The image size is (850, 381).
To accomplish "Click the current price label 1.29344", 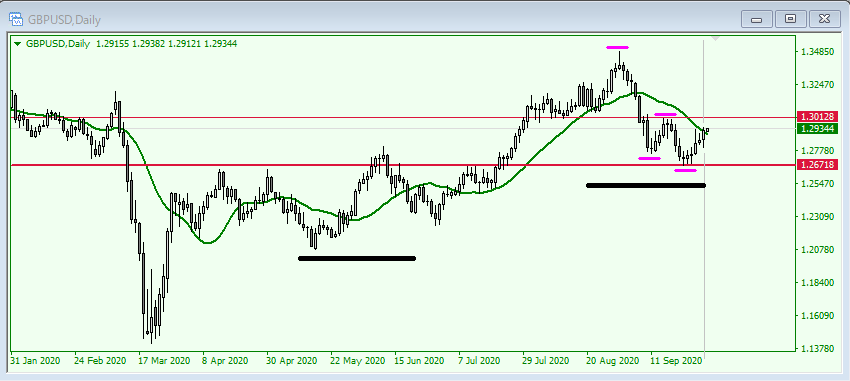I will coord(818,128).
